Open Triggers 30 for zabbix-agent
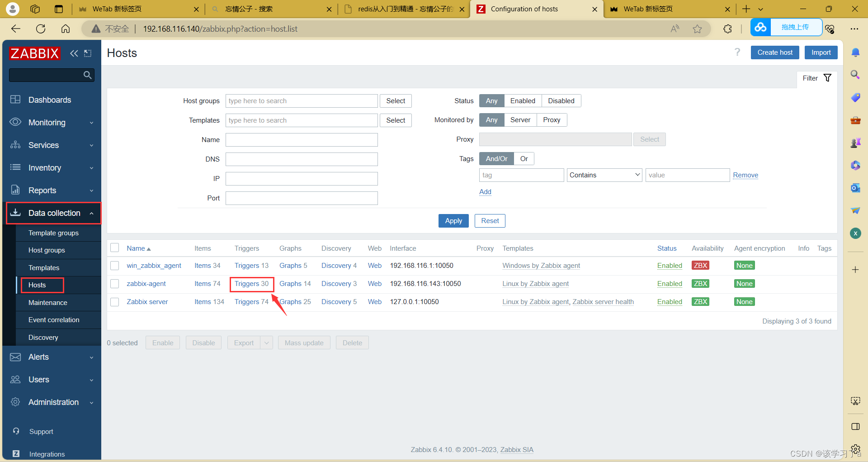The image size is (868, 462). (x=251, y=284)
